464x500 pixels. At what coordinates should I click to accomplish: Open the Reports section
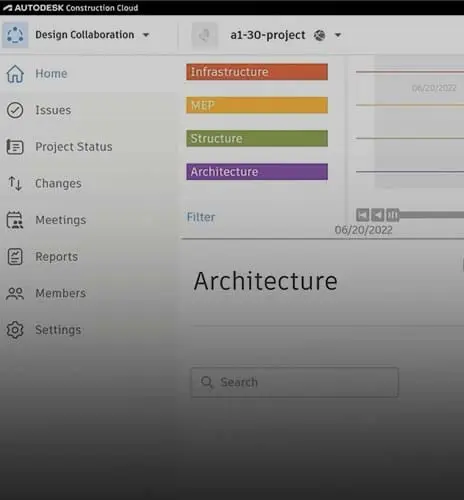pyautogui.click(x=57, y=257)
